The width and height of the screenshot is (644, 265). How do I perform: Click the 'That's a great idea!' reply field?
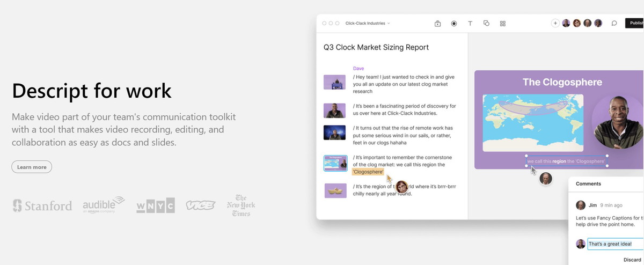click(x=616, y=244)
